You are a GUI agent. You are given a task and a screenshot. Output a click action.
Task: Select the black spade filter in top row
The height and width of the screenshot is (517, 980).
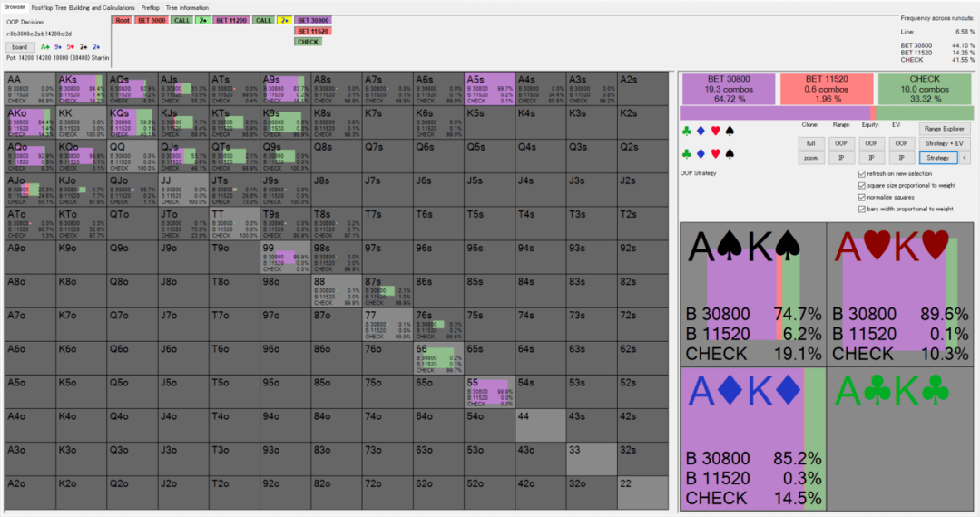coord(730,132)
